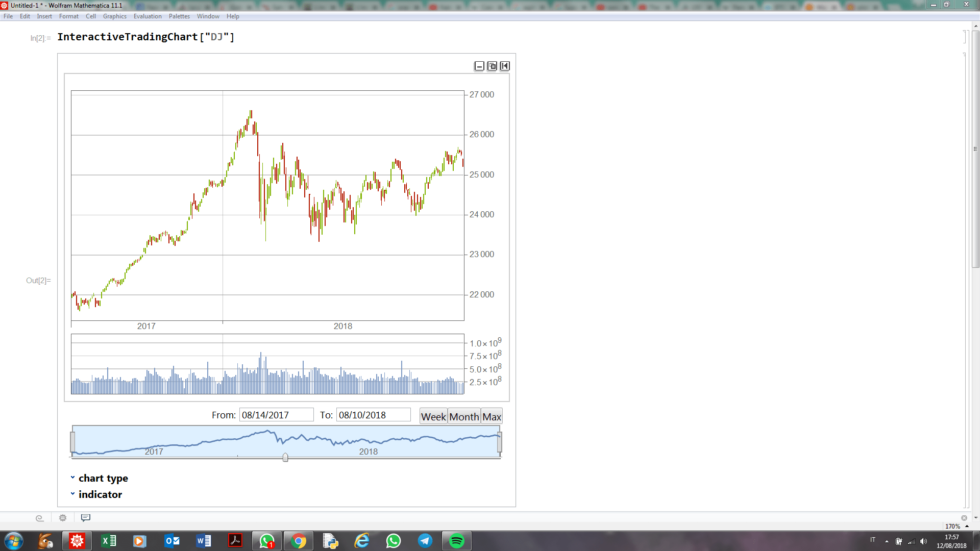Click the Wolfram Alpha query icon at bottom
The height and width of the screenshot is (551, 980).
tap(39, 518)
